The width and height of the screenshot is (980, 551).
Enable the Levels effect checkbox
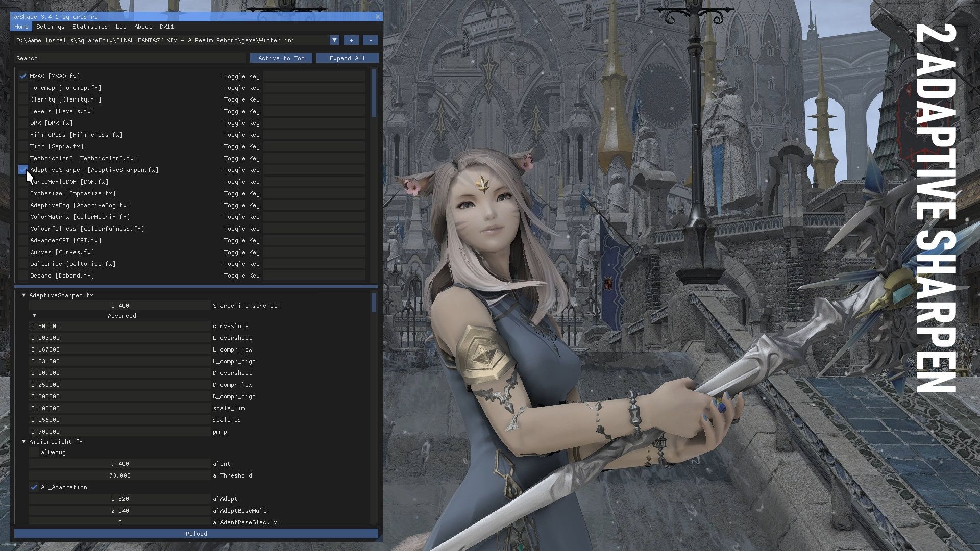[x=23, y=111]
